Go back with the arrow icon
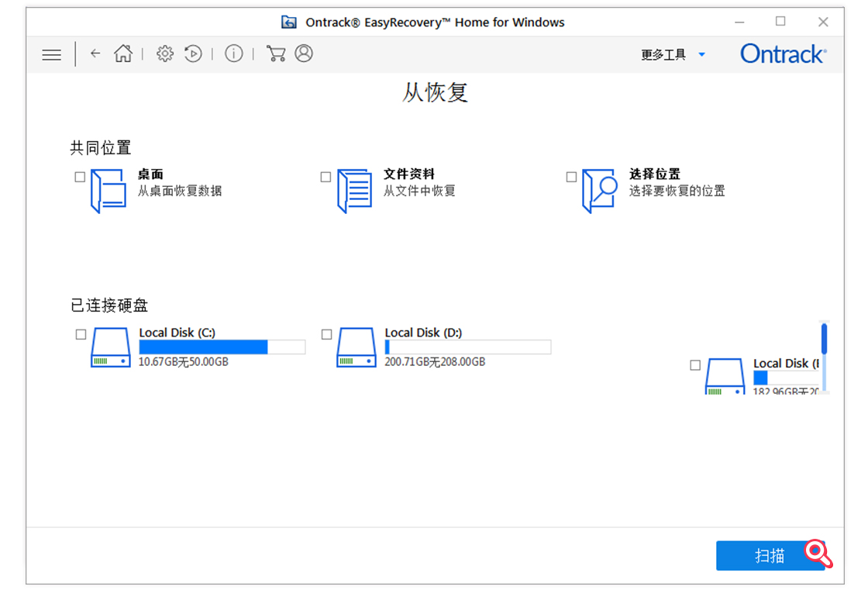Viewport: 868px width, 597px height. (95, 53)
